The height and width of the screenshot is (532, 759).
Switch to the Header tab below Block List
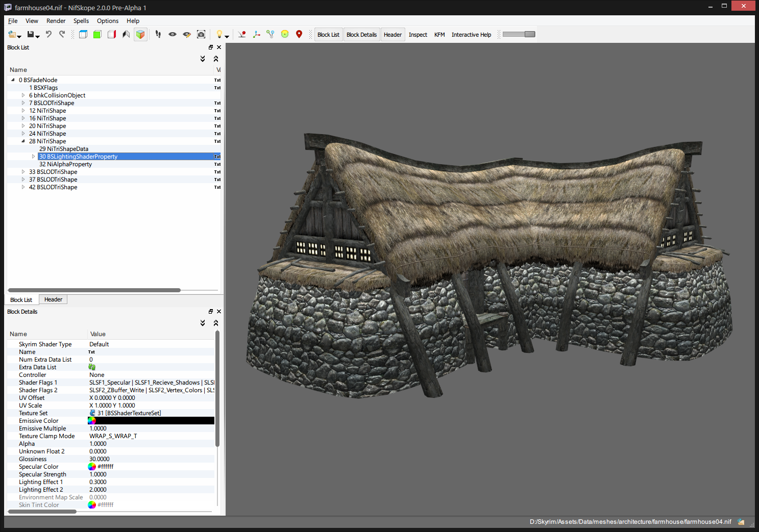(x=53, y=299)
